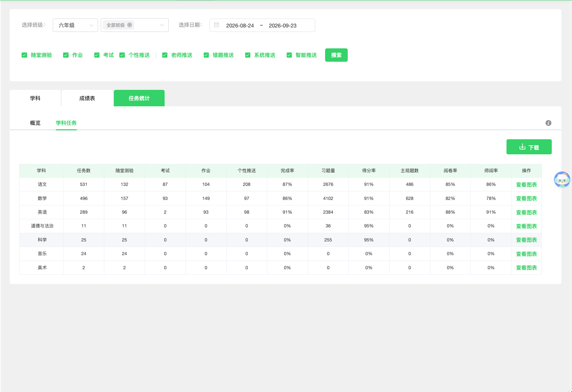Open 查看图表 for 美术

[x=526, y=268]
